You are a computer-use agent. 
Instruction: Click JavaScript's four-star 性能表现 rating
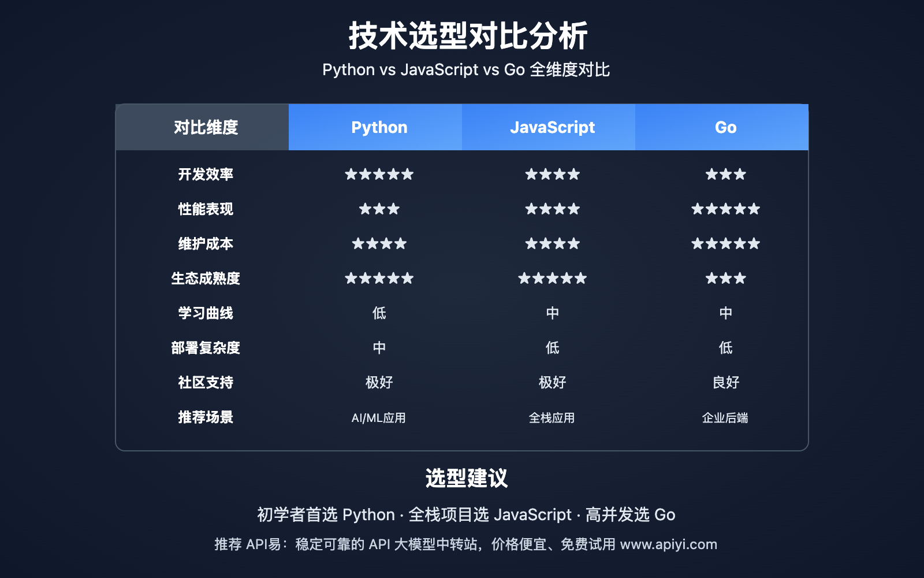coord(553,209)
